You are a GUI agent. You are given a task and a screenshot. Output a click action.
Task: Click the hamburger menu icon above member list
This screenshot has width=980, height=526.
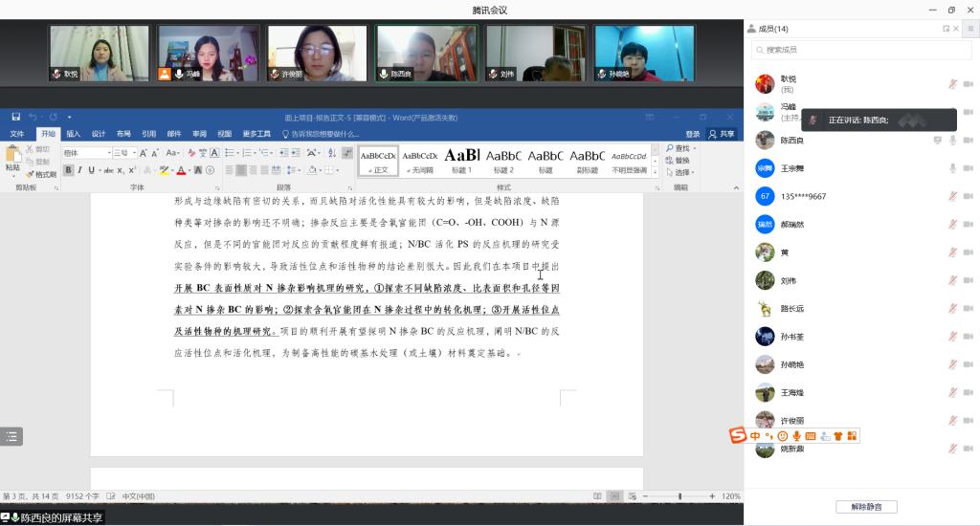point(969,29)
